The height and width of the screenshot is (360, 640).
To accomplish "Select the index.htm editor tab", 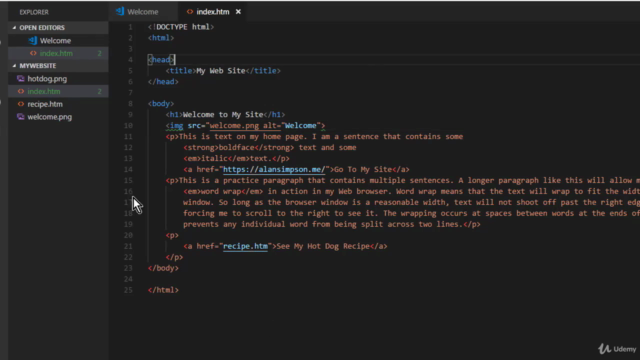I will 213,12.
